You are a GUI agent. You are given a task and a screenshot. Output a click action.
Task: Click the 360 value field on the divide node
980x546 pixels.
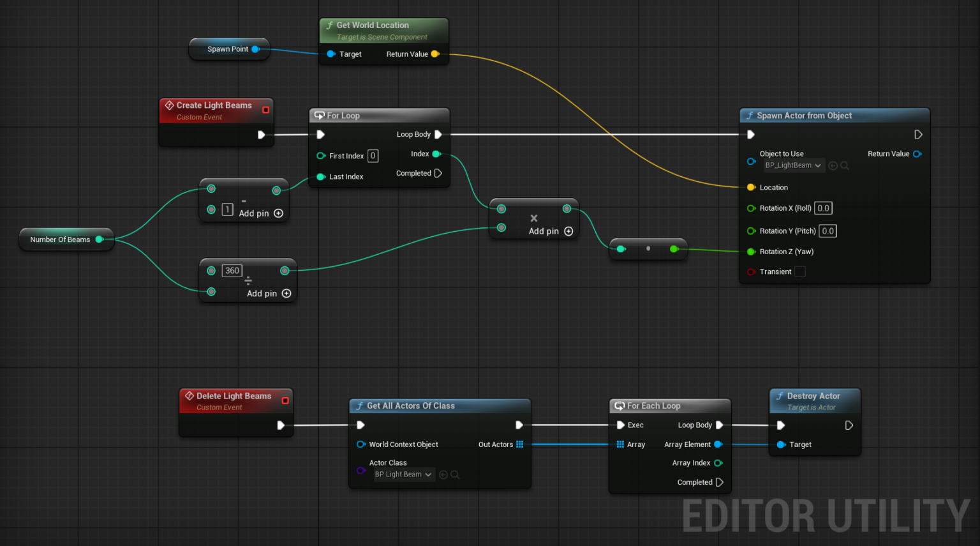point(232,270)
